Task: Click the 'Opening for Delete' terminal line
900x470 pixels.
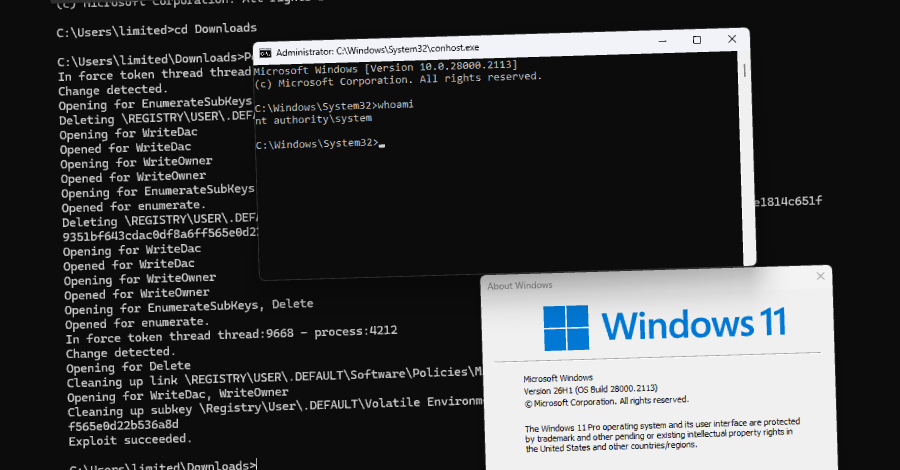Action: coord(128,367)
